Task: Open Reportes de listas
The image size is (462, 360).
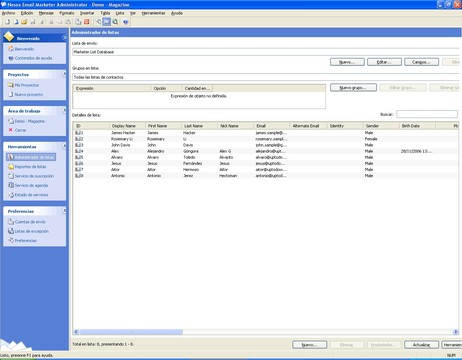Action: (27, 167)
